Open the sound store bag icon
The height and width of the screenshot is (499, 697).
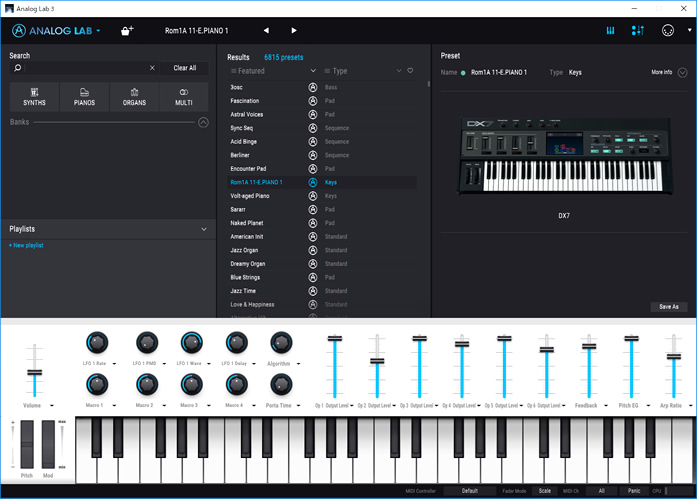(127, 31)
